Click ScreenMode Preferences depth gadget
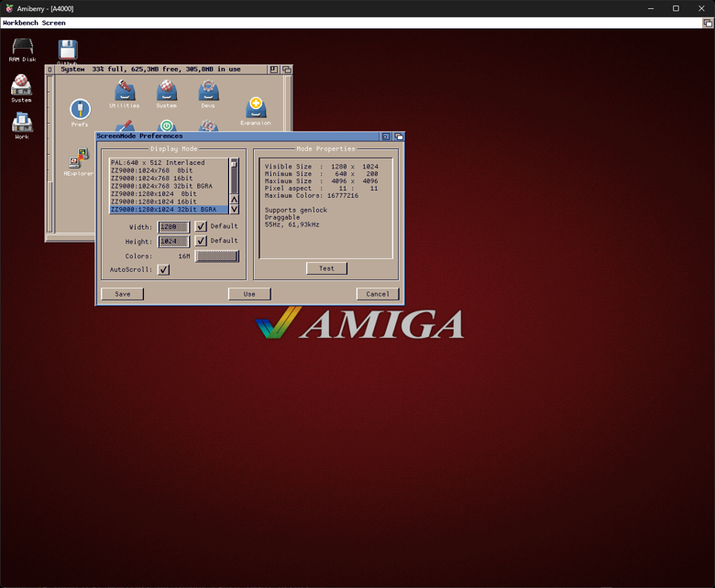 tap(399, 136)
